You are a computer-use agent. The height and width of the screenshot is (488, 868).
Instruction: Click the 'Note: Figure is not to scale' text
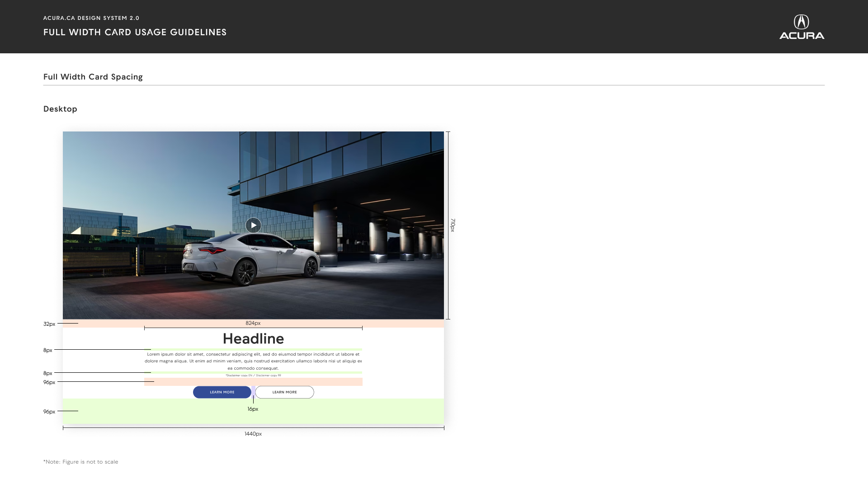point(80,462)
